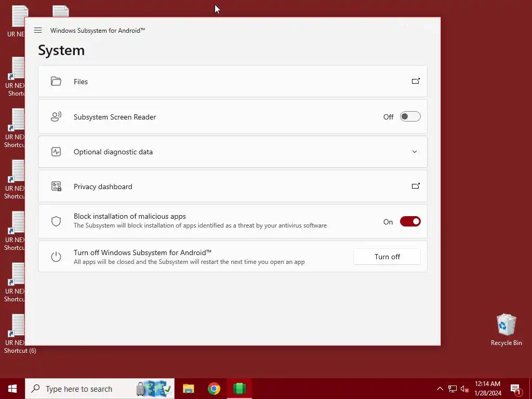Launch Google Chrome from the taskbar

[214, 389]
